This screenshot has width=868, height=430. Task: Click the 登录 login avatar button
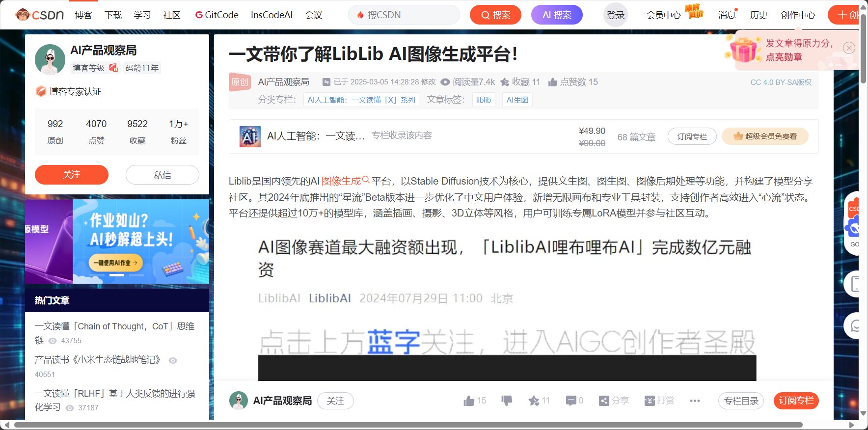(616, 15)
